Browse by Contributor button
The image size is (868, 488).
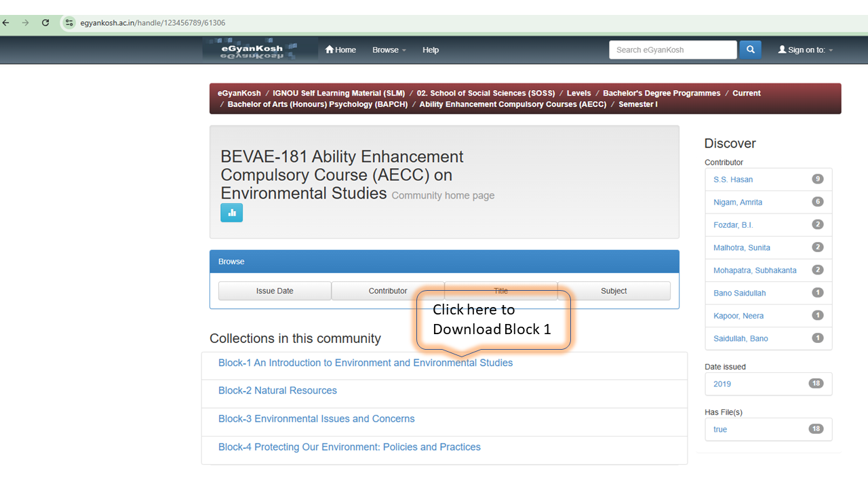[388, 291]
